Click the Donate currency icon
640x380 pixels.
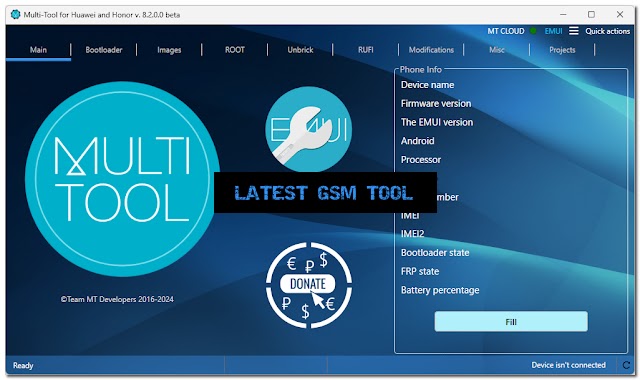[x=309, y=285]
